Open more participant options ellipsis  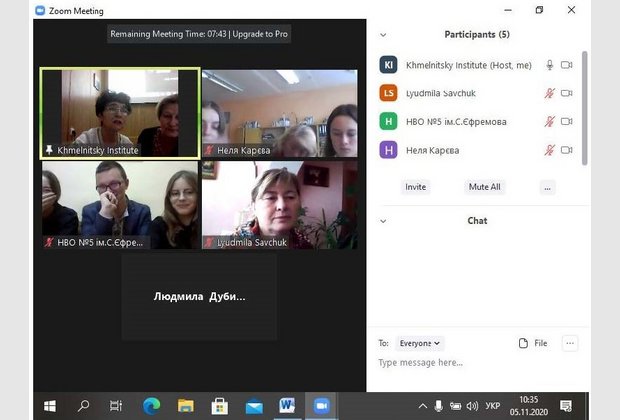[x=548, y=188]
